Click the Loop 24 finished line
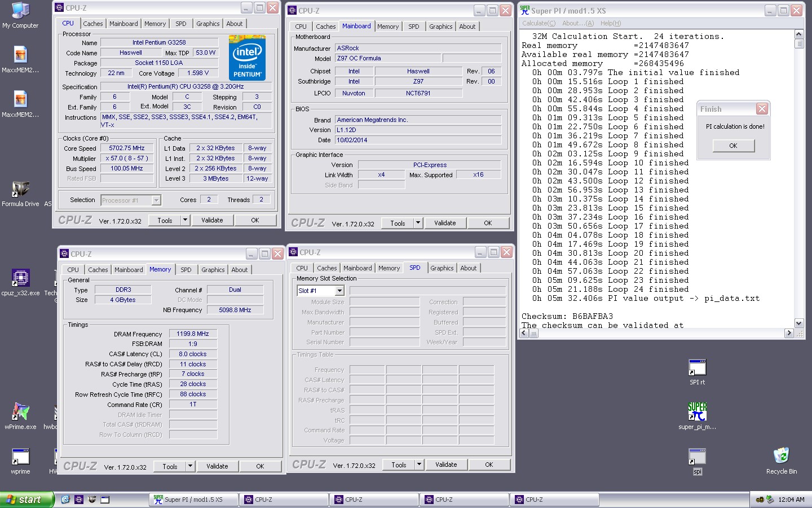The width and height of the screenshot is (812, 508). click(611, 289)
